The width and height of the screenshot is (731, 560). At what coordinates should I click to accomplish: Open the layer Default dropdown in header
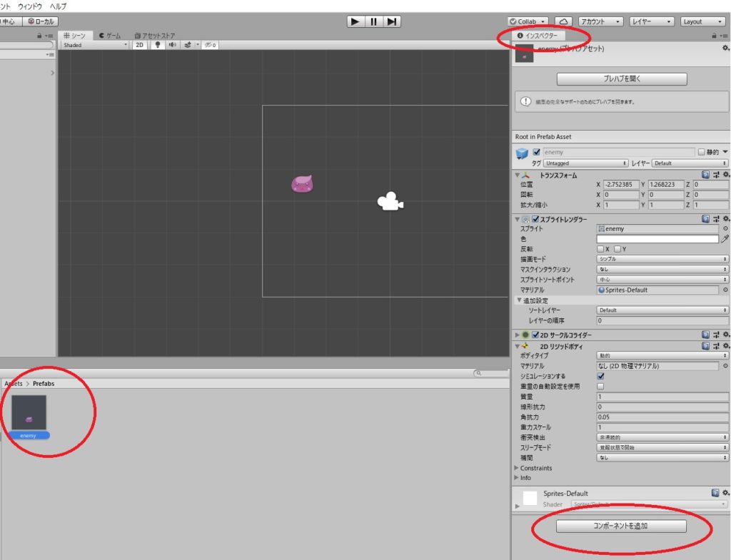[690, 163]
